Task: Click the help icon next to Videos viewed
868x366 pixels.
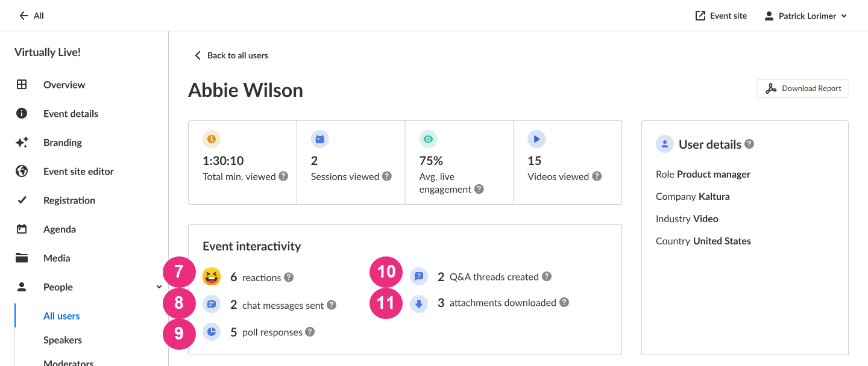Action: point(597,177)
